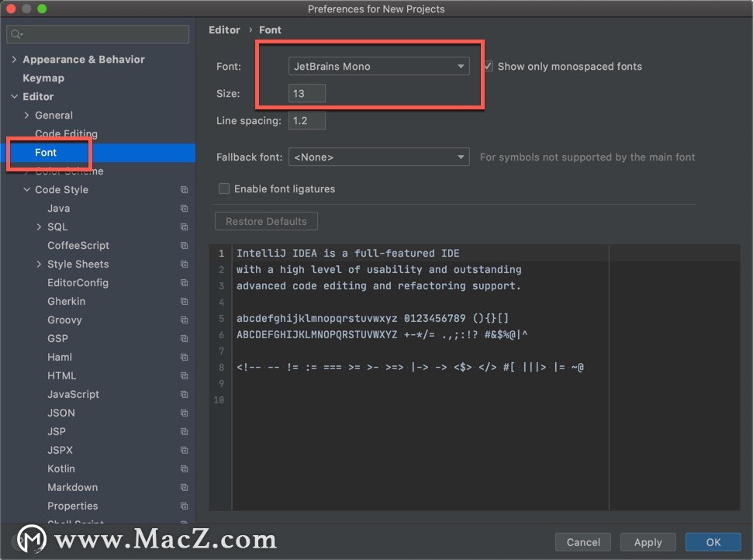Click the copy icon next to Haml
Viewport: 753px width, 560px height.
184,358
